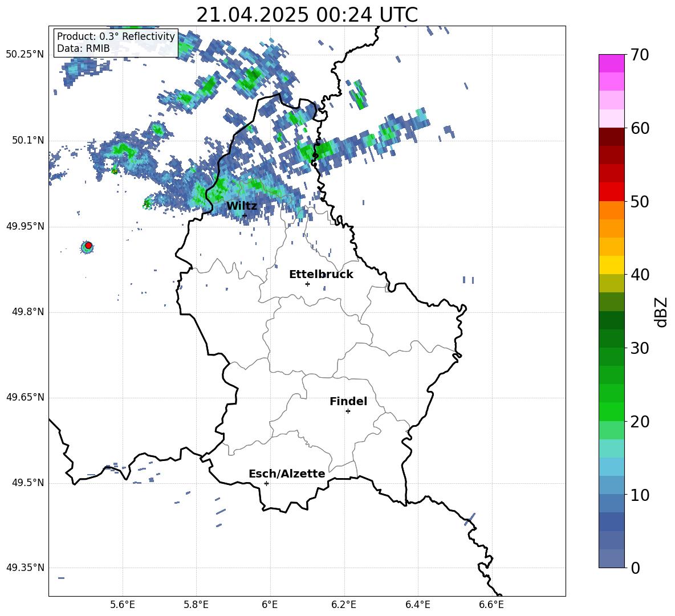Click the dark maroon colorbar swatch below 60
Viewport: 675px width, 616px height.
[x=611, y=137]
